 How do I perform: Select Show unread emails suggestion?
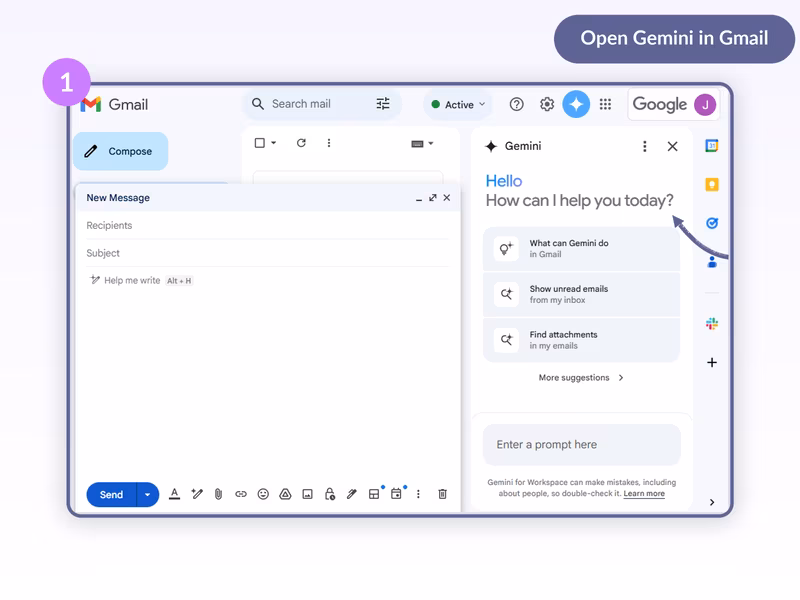(x=582, y=294)
